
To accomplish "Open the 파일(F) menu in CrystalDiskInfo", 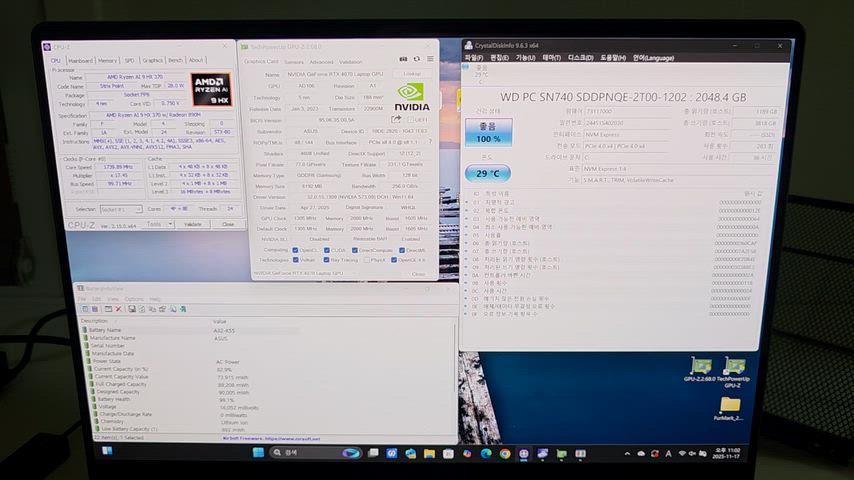I will click(474, 57).
